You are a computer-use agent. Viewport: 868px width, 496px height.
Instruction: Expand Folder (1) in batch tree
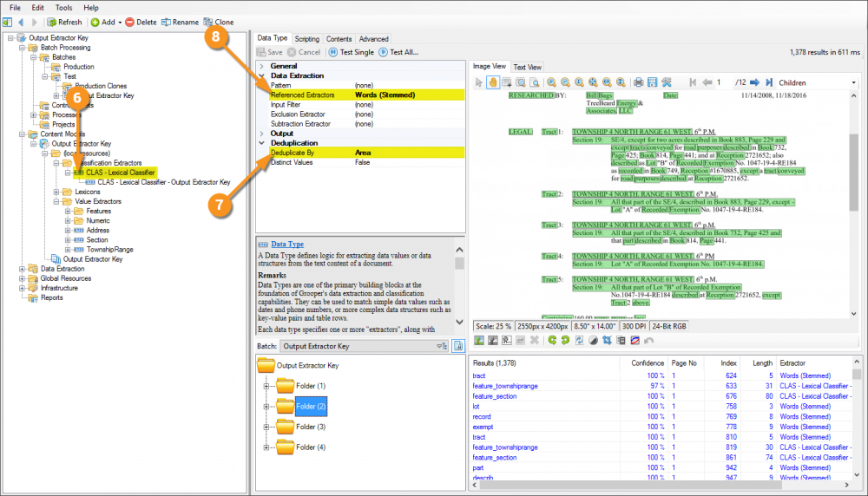pyautogui.click(x=266, y=385)
